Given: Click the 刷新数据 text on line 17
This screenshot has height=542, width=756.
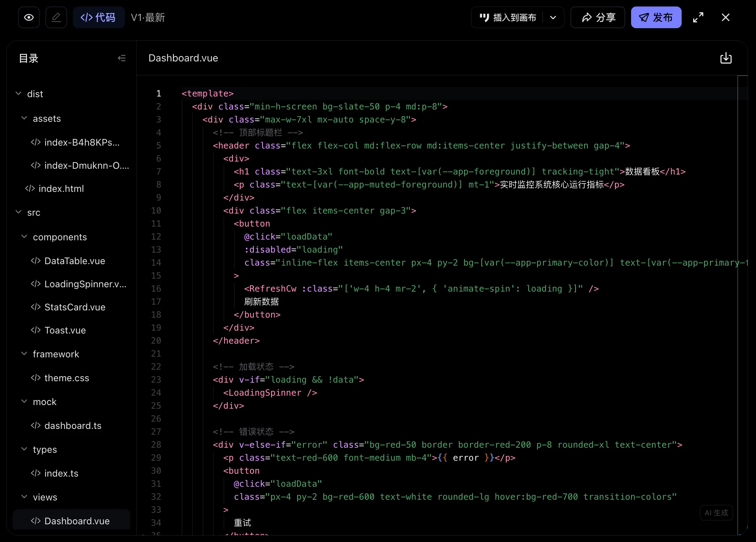Looking at the screenshot, I should 261,302.
